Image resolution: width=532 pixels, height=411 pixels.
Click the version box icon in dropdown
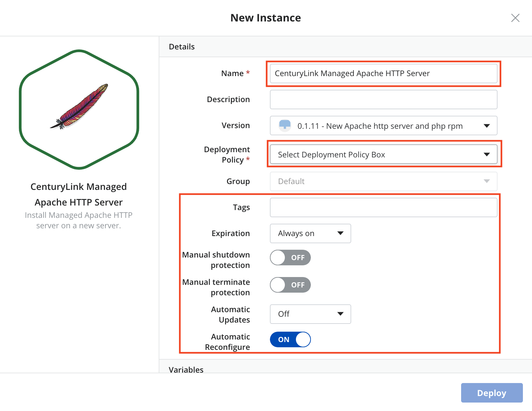[285, 126]
